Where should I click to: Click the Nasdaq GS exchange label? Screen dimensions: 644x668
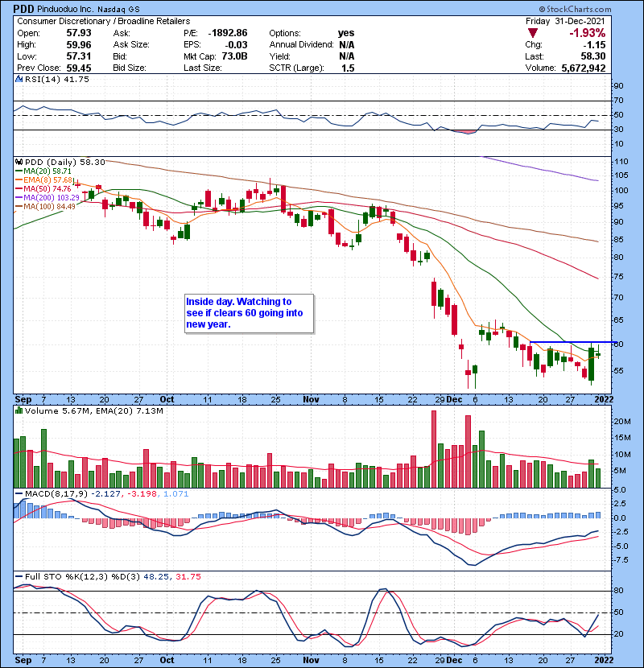tap(118, 10)
